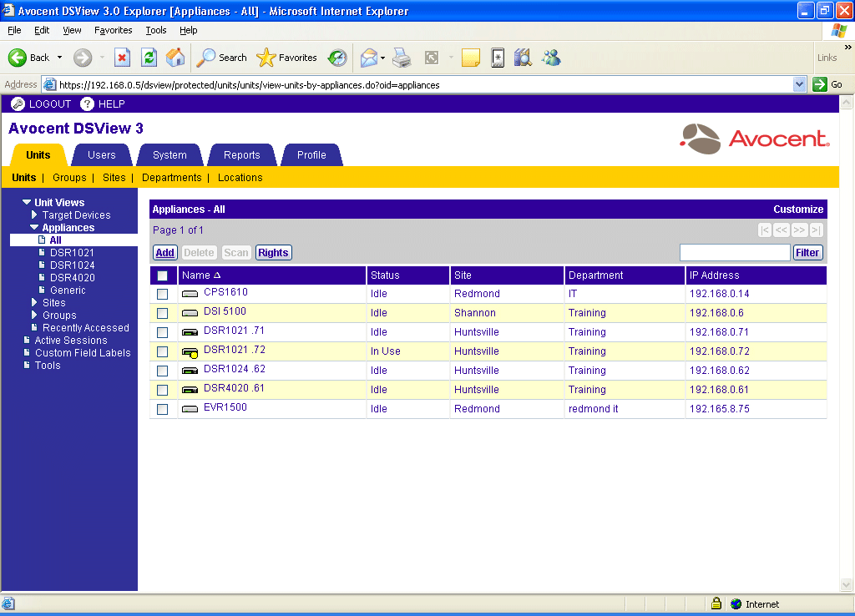Expand the Links toolbar chevron
The height and width of the screenshot is (616, 855).
coord(848,48)
